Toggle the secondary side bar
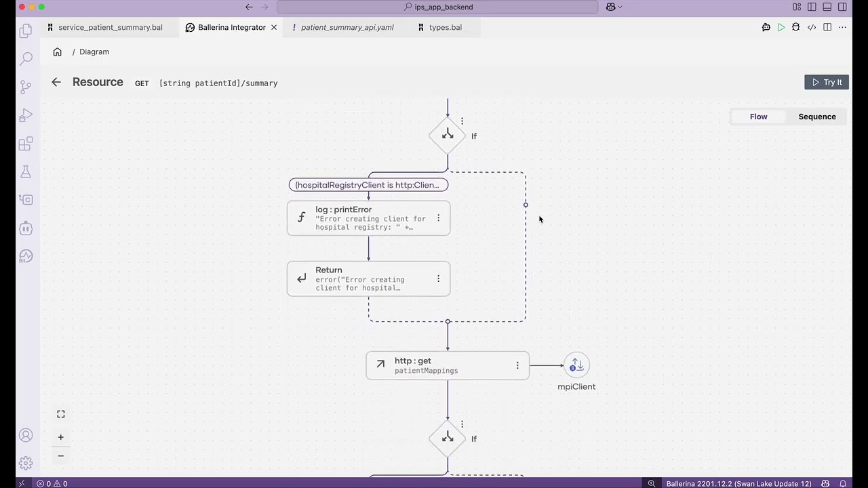The image size is (868, 488). 843,7
